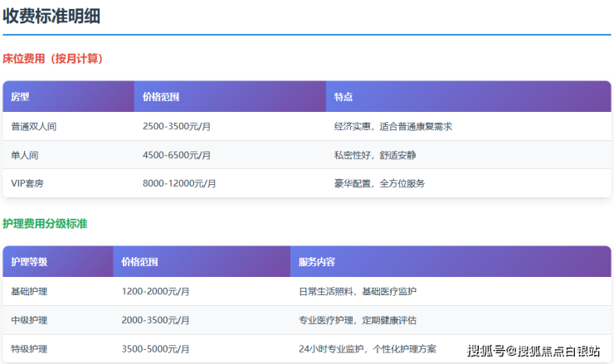The height and width of the screenshot is (364, 614).
Task: Select the 房型 column header
Action: coord(20,97)
